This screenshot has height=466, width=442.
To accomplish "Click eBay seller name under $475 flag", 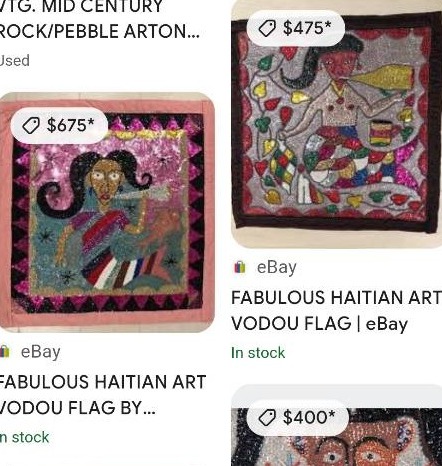I will (277, 267).
